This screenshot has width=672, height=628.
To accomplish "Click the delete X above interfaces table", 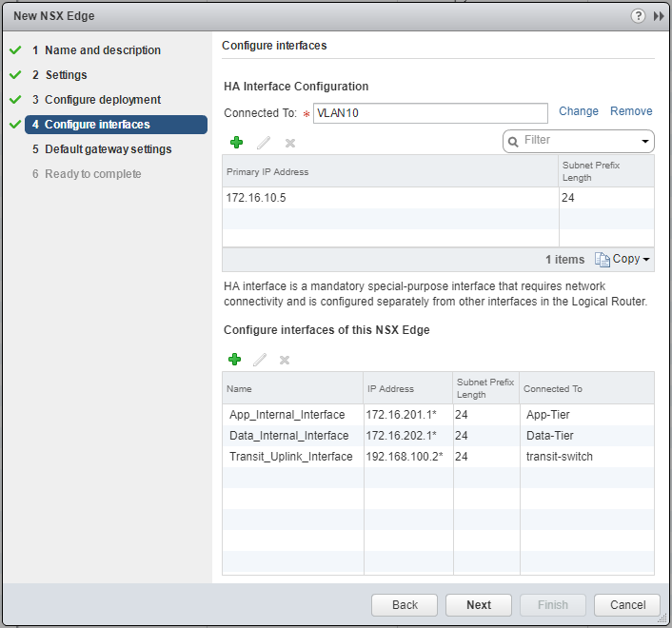I will click(x=284, y=359).
